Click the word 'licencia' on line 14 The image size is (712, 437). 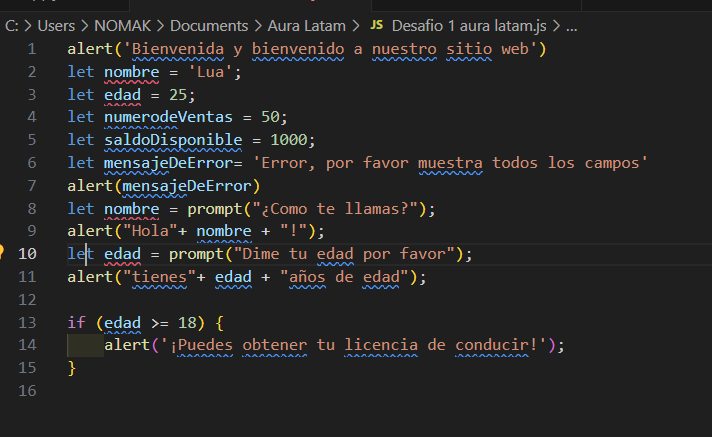(381, 345)
